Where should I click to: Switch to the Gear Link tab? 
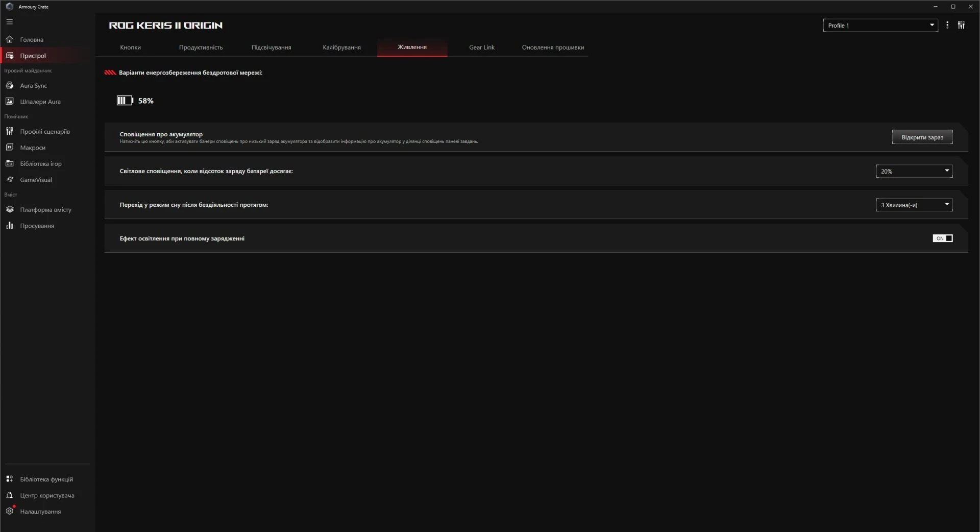(x=482, y=47)
